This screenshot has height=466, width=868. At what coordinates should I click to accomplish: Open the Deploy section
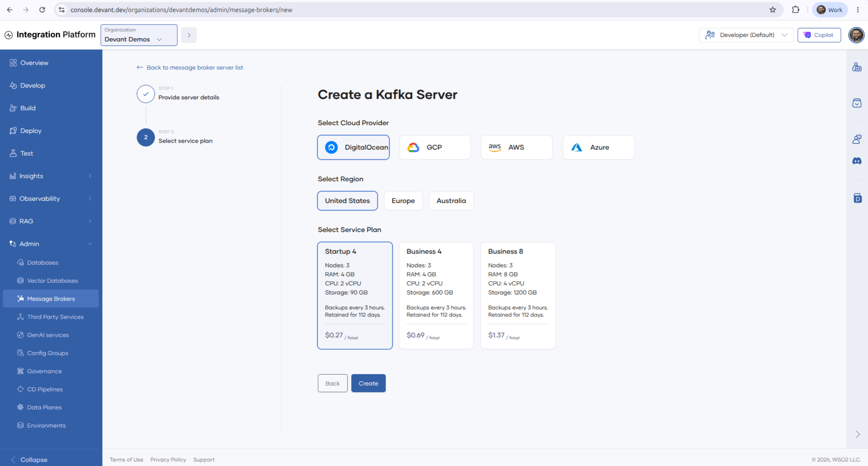click(x=51, y=131)
